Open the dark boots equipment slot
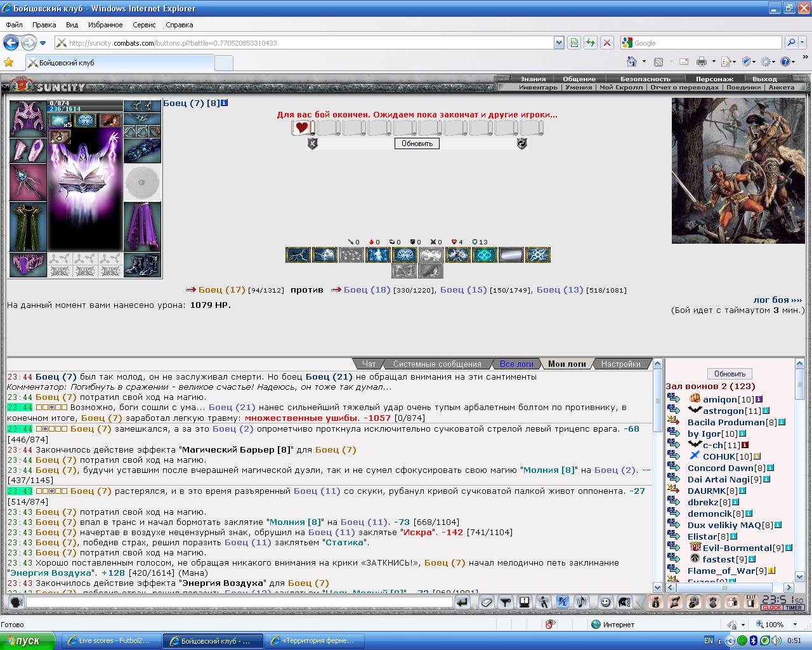The width and height of the screenshot is (812, 650). [x=142, y=265]
